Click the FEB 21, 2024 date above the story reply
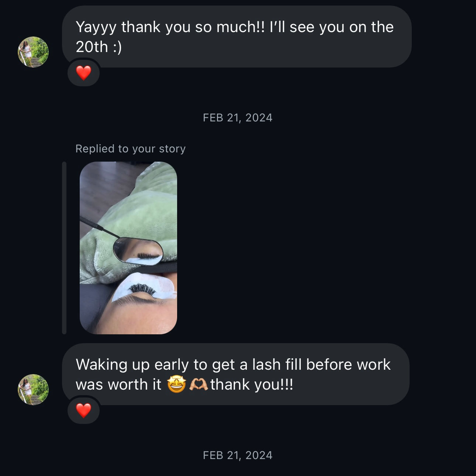The width and height of the screenshot is (476, 476). point(238,118)
